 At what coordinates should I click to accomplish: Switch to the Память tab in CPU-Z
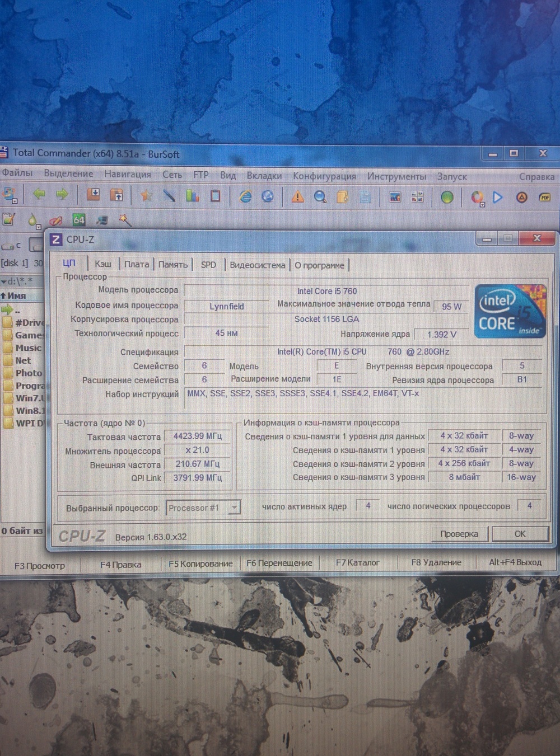pos(173,264)
